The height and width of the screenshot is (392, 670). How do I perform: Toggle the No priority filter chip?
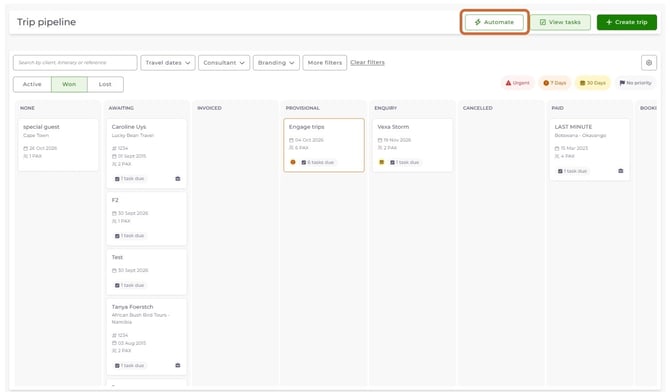point(635,83)
